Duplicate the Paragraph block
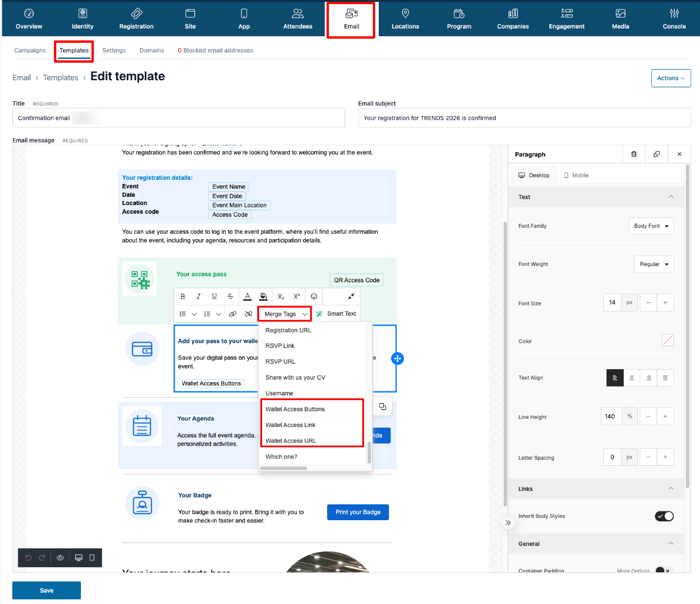Image resolution: width=700 pixels, height=604 pixels. coord(657,154)
